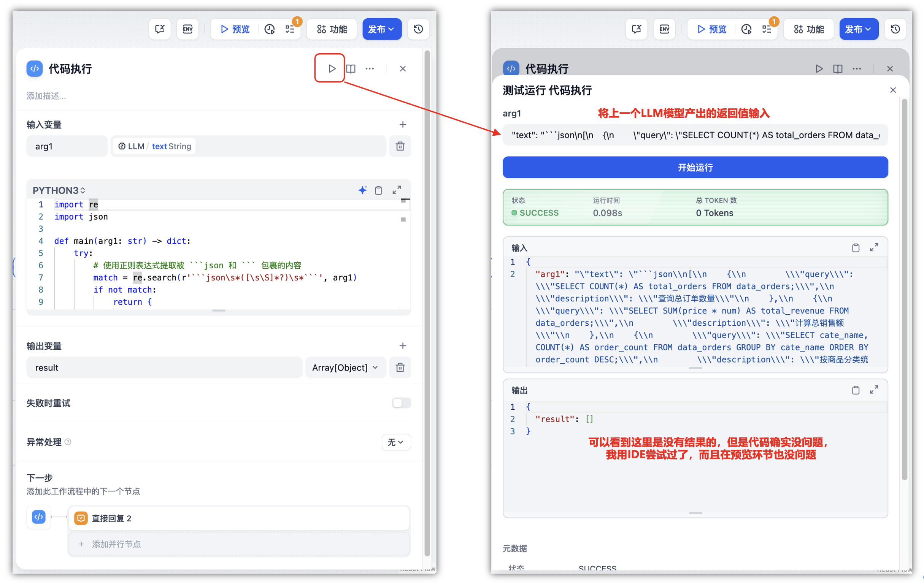Click the arg1 test input field
Screen dimensions: 924x583
pos(695,135)
